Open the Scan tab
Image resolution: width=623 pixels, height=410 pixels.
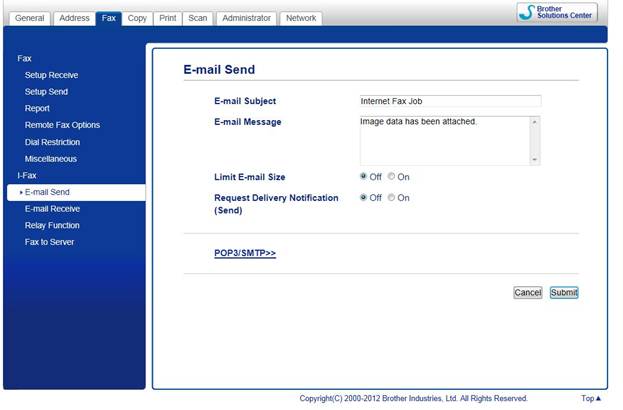(x=198, y=18)
